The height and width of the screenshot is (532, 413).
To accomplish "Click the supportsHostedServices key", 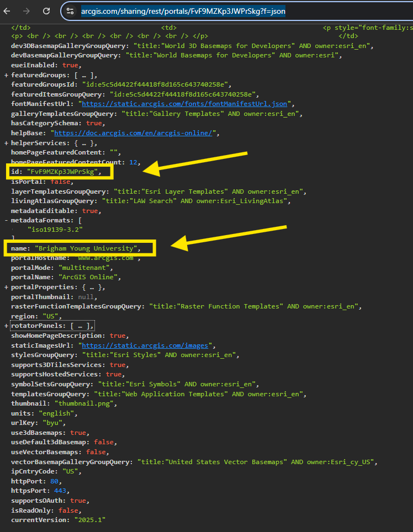I will (x=54, y=374).
